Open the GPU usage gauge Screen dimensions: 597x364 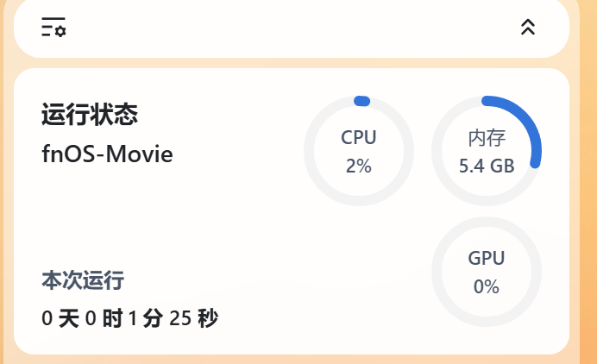tap(487, 272)
